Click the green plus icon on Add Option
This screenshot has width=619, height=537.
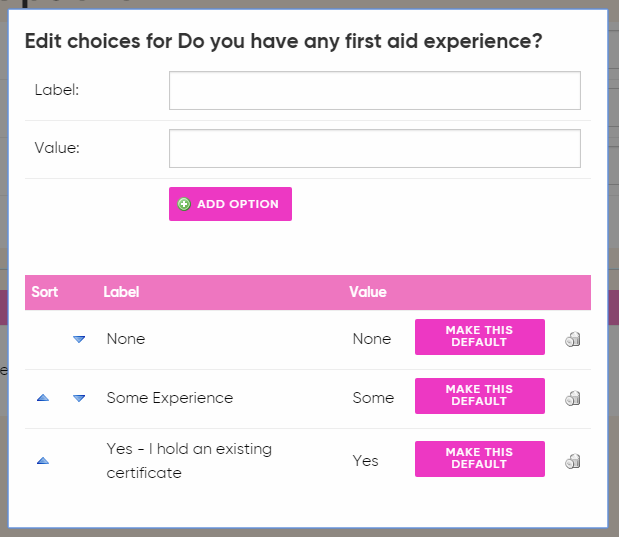[x=184, y=204]
